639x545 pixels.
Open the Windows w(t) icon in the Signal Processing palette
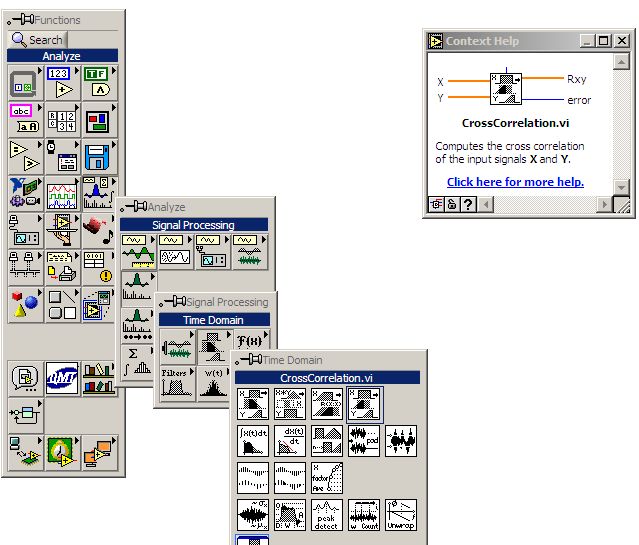pos(213,384)
